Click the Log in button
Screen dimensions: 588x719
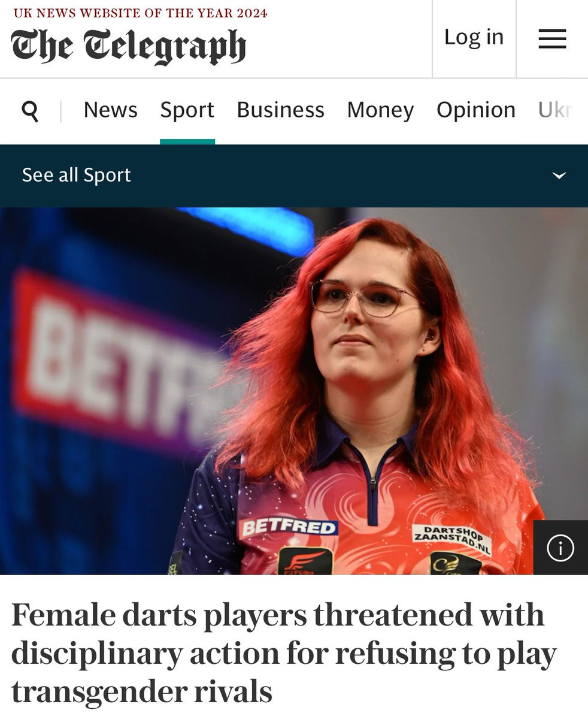(474, 37)
